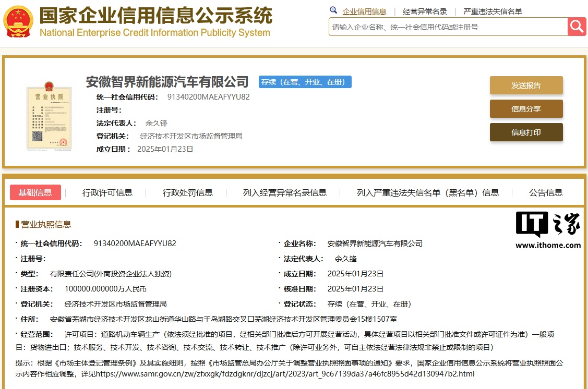588x389 pixels.
Task: Switch to the 行政处罚信息 tab
Action: click(187, 192)
